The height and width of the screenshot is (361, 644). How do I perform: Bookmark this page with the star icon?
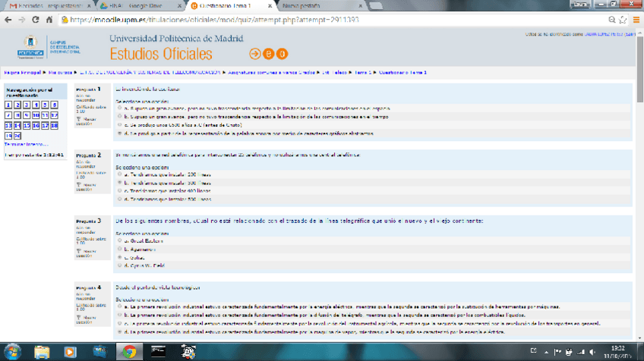(623, 20)
